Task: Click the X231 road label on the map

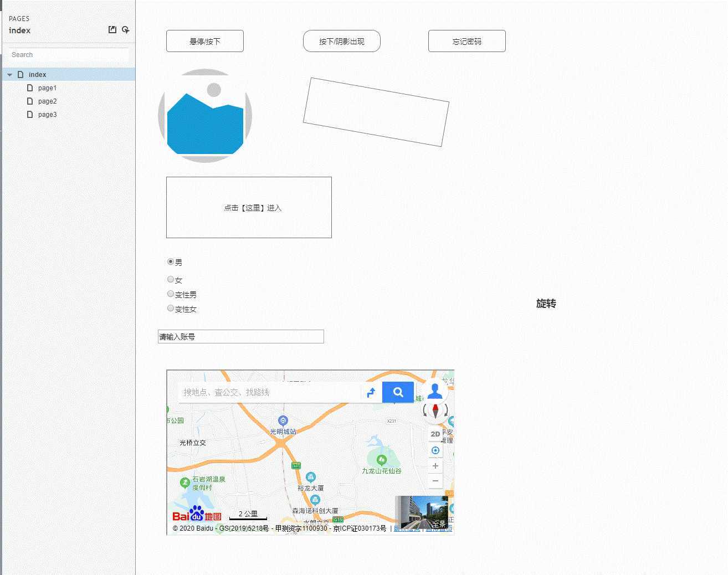Action: point(392,421)
